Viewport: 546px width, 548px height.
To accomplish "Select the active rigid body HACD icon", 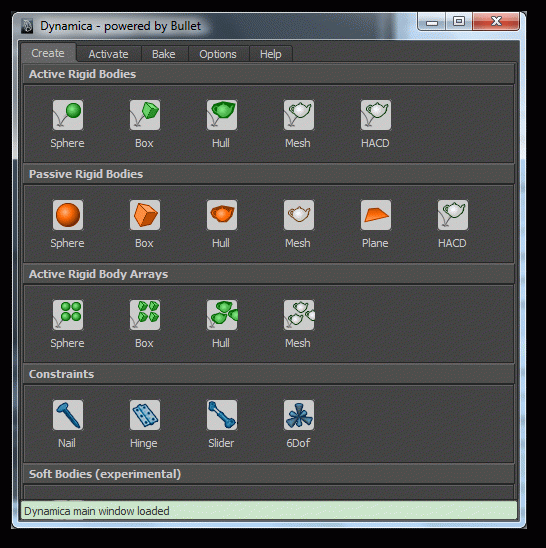I will 376,115.
